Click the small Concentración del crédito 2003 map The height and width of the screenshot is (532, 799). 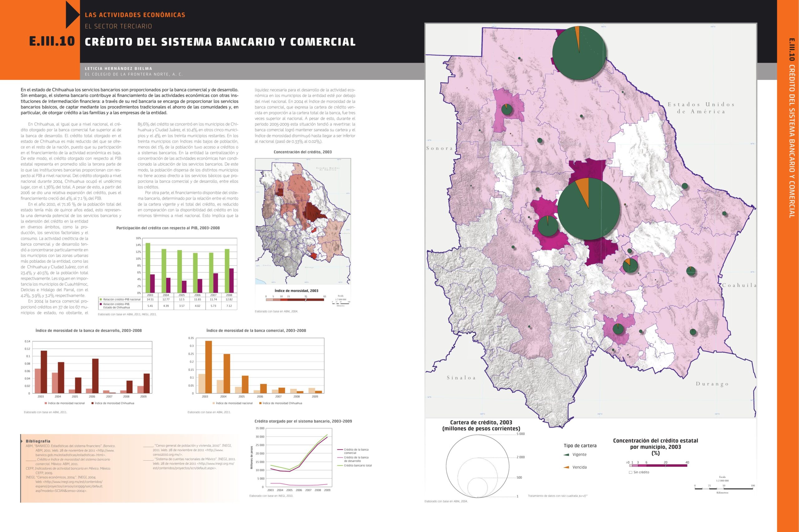303,221
